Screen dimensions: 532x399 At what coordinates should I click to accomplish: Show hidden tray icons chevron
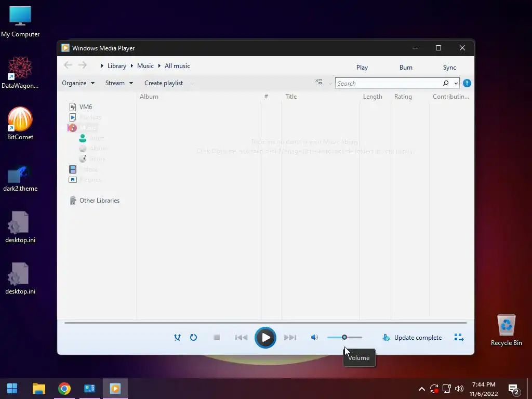click(422, 389)
